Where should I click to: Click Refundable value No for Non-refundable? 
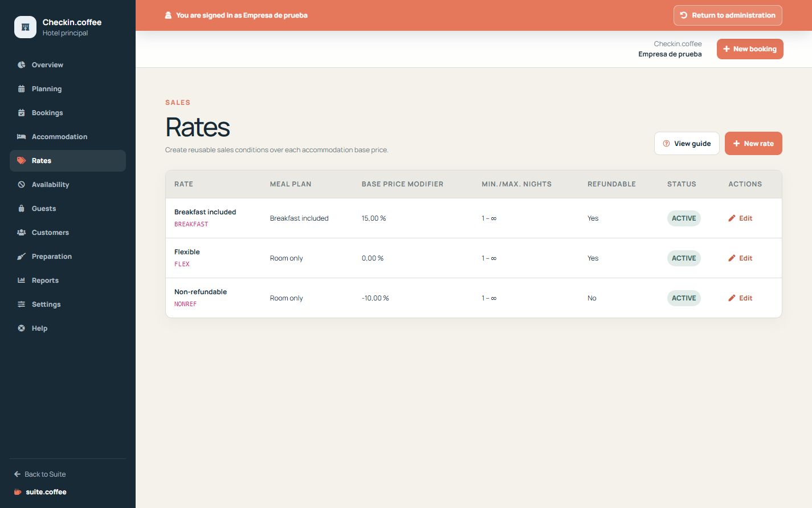pos(592,298)
